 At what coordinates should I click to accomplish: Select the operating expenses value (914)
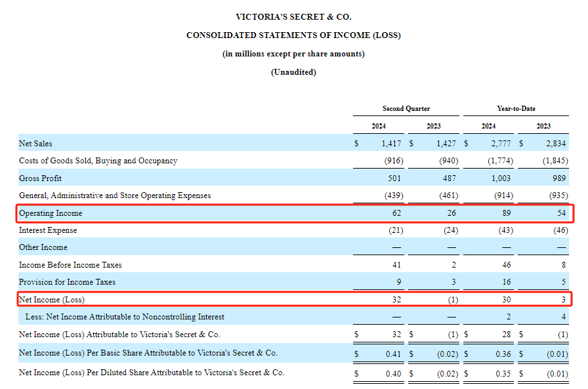click(x=503, y=195)
